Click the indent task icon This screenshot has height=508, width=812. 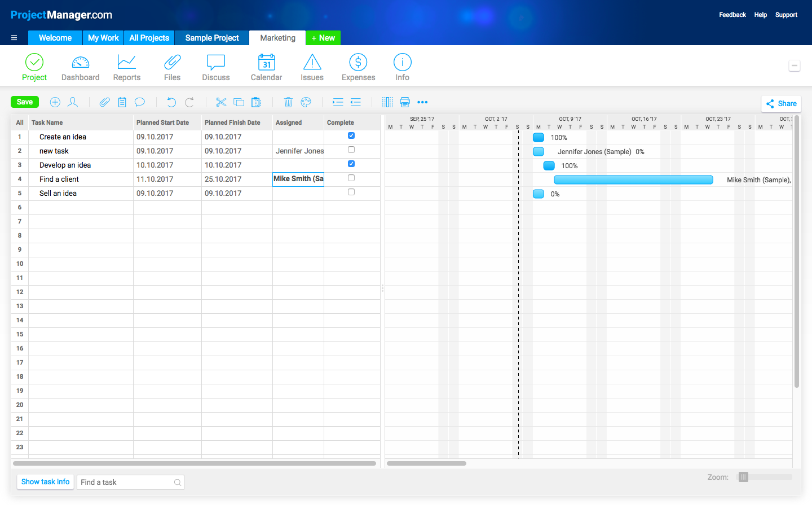point(338,102)
